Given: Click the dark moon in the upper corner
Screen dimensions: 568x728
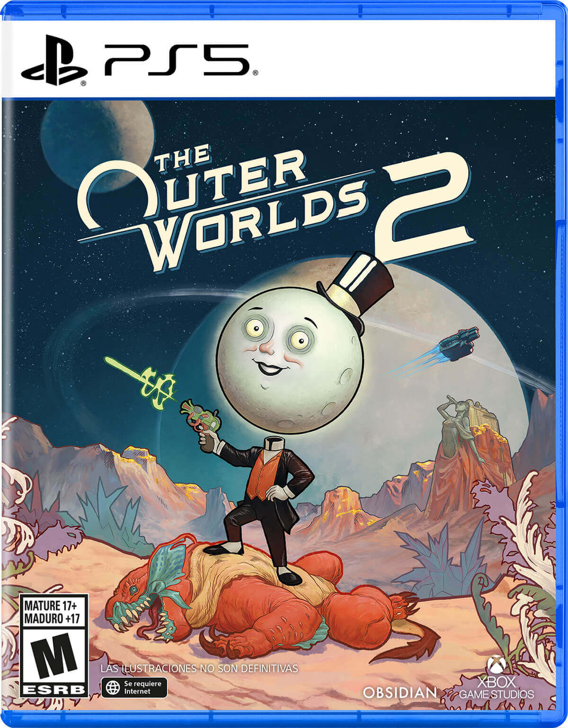Looking at the screenshot, I should coord(98,143).
